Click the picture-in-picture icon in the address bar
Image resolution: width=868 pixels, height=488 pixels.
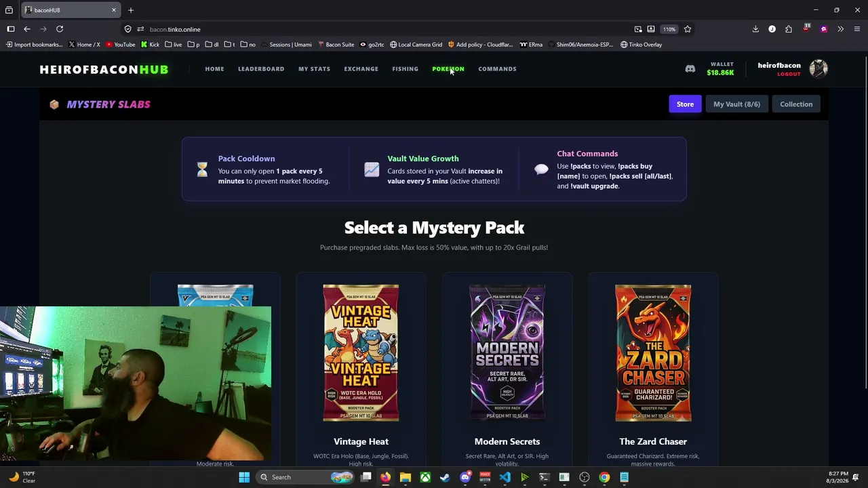point(638,29)
